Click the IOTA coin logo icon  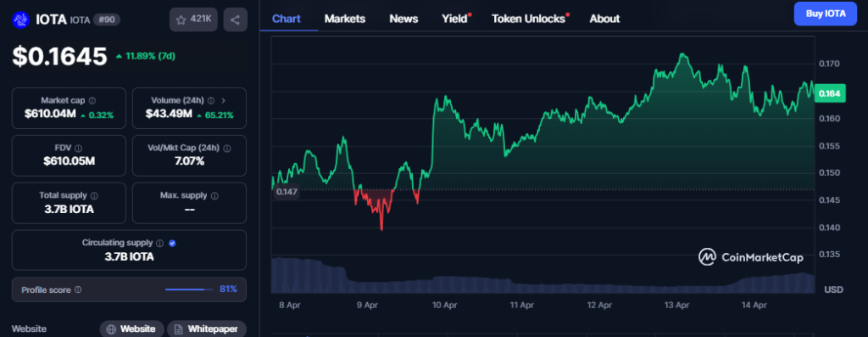click(x=20, y=20)
